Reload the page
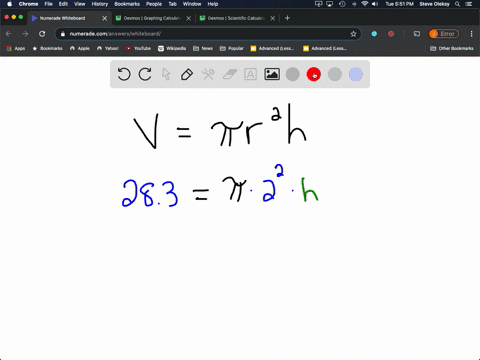This screenshot has height=360, width=480. point(42,34)
